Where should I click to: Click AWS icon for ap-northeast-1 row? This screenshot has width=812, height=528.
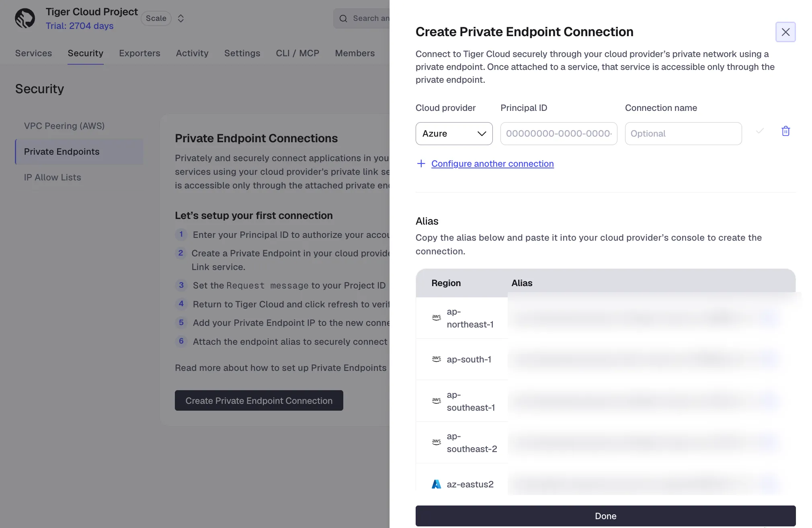pyautogui.click(x=436, y=318)
